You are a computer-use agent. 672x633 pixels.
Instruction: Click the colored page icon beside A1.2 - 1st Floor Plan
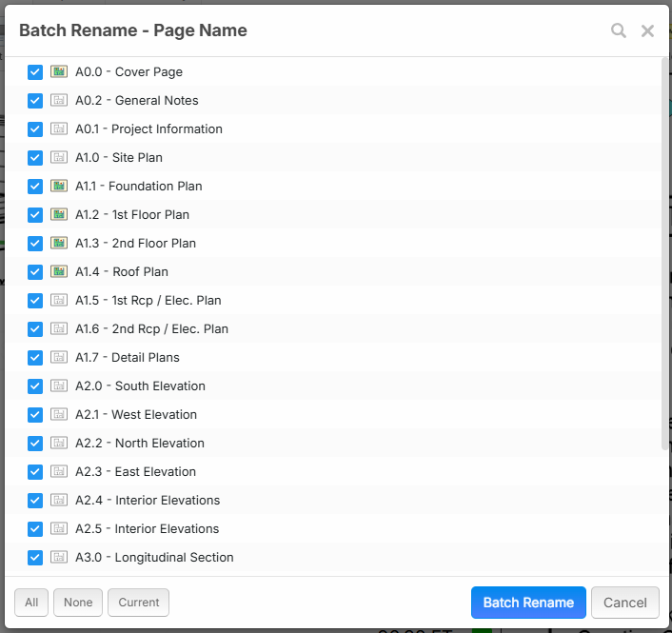[59, 214]
